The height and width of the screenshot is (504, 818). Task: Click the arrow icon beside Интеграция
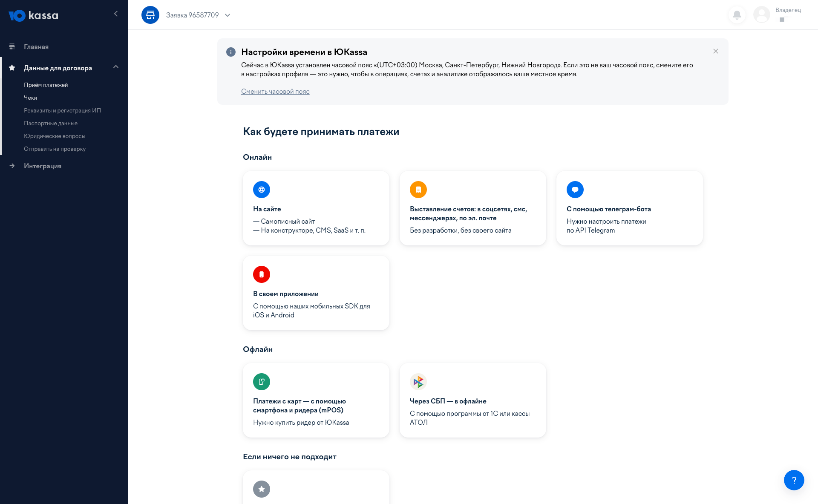12,166
